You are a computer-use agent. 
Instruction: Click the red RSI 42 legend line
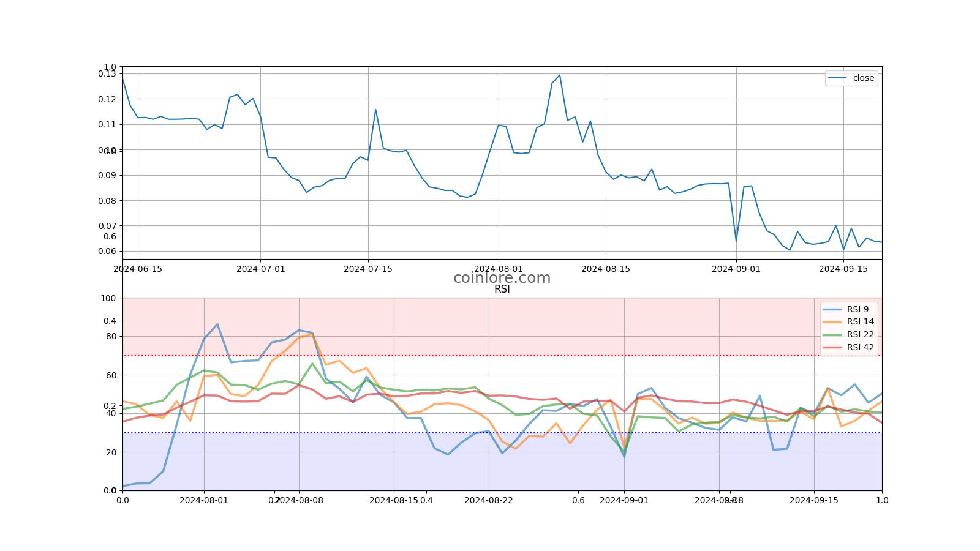(832, 348)
